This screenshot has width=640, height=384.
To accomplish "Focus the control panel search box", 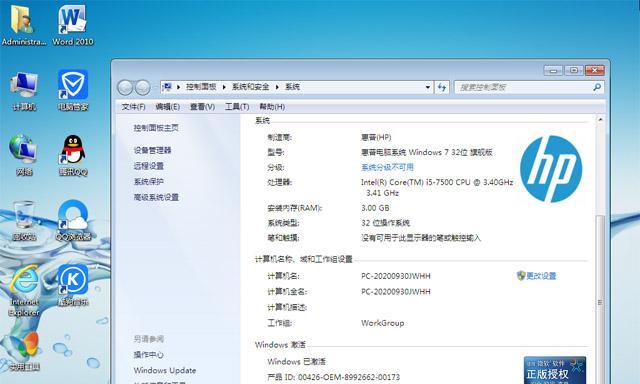I will (x=524, y=87).
